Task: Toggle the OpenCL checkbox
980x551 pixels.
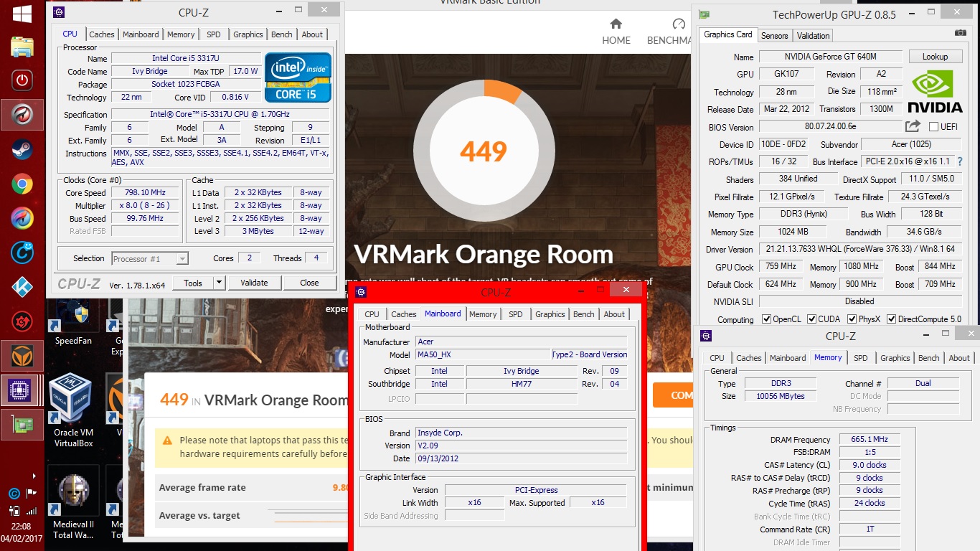Action: 767,319
